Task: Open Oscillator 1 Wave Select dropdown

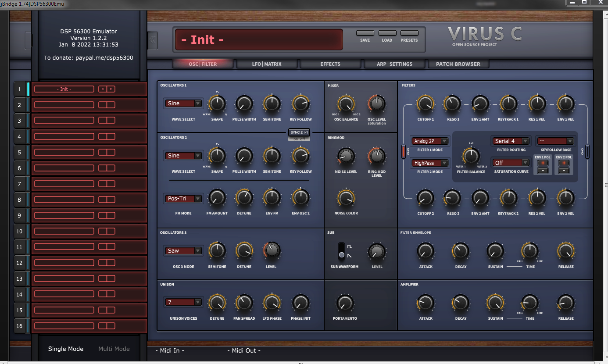Action: click(x=184, y=103)
